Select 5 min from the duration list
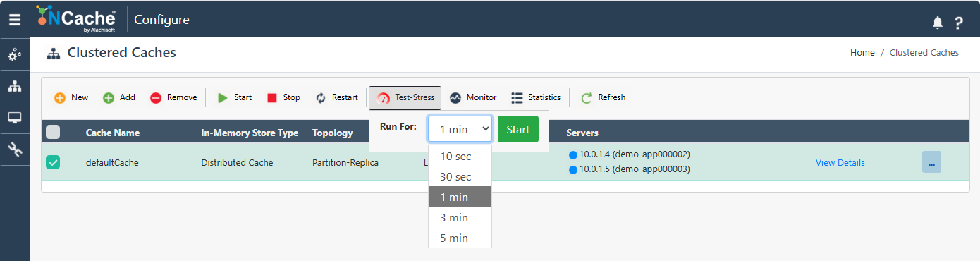 (x=460, y=238)
